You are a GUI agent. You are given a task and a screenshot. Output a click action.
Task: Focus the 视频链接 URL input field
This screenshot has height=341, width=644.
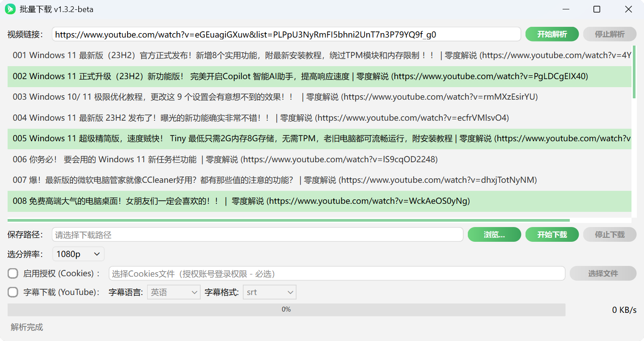click(x=286, y=34)
